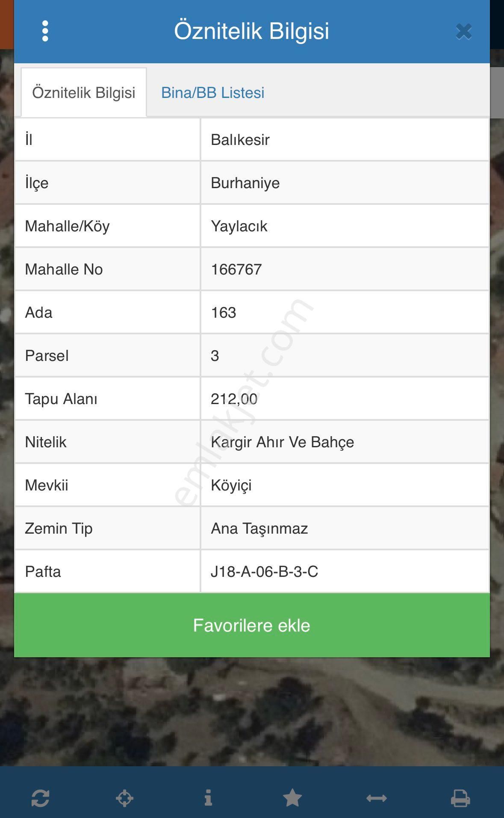This screenshot has width=504, height=818.
Task: Select the horizontal arrows measure icon
Action: click(x=377, y=798)
